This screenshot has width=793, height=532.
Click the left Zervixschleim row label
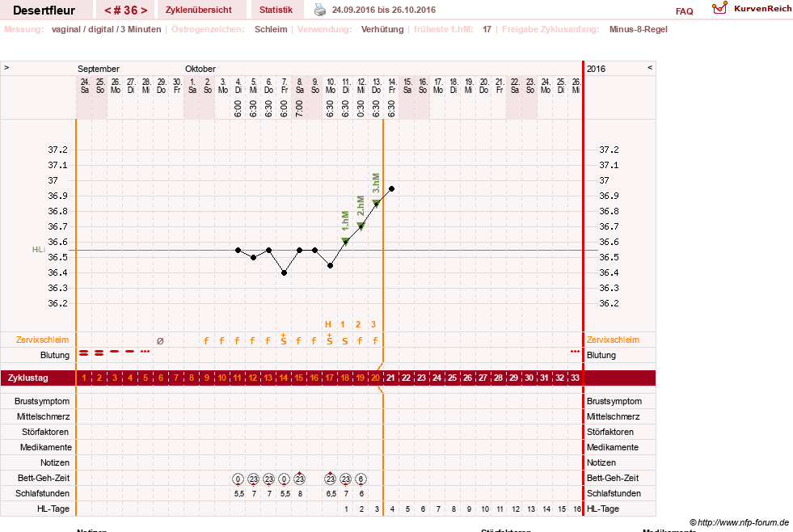tap(42, 340)
